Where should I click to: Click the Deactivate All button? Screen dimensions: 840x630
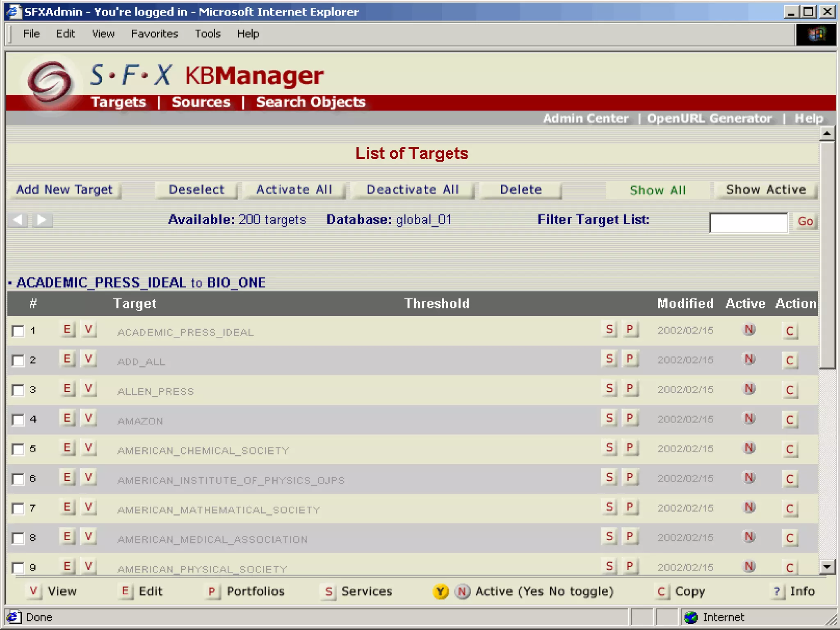pos(413,190)
